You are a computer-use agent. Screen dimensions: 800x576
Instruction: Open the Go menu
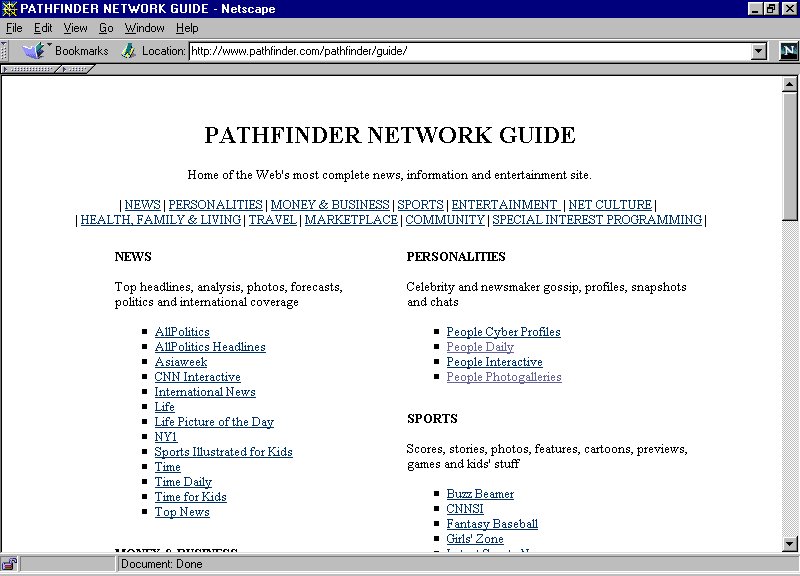click(x=106, y=28)
